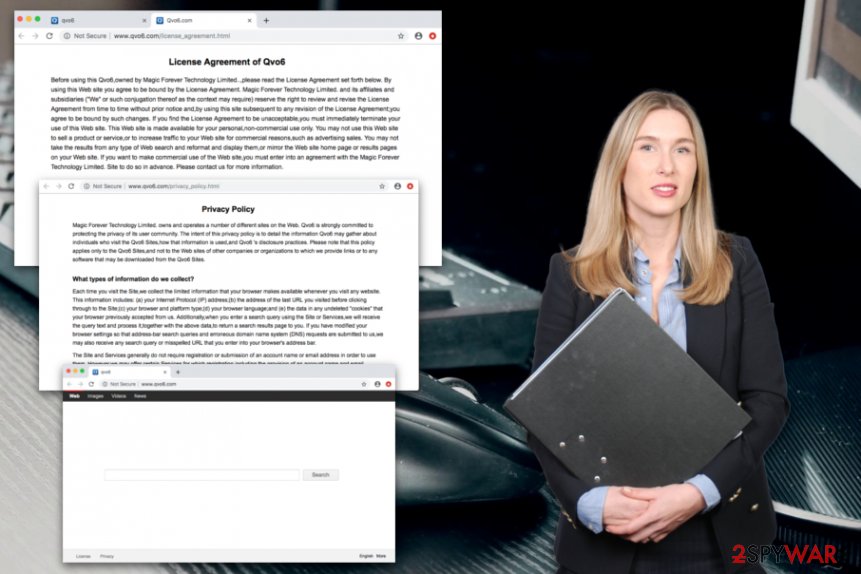This screenshot has width=861, height=574.
Task: Switch to Videos search category
Action: pos(119,396)
